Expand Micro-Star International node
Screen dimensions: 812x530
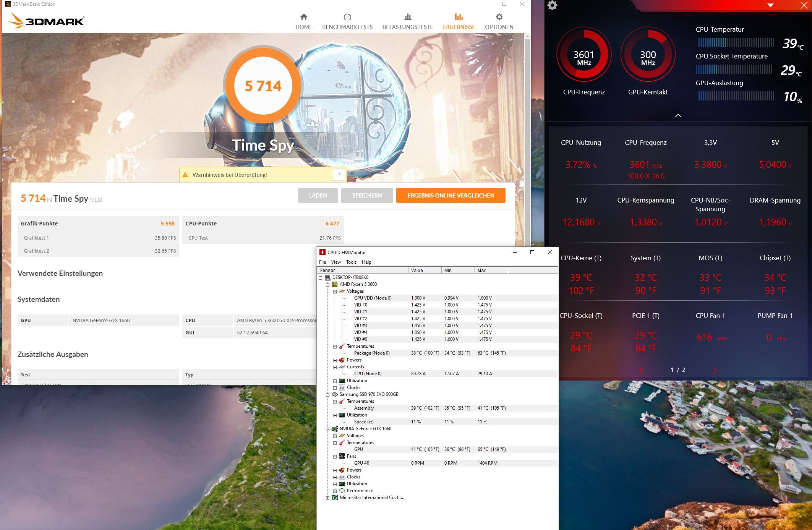327,498
